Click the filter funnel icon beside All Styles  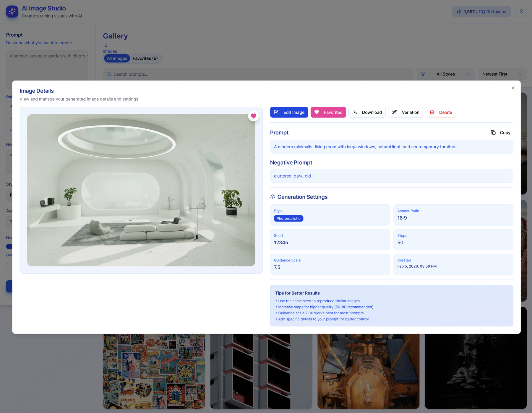424,74
